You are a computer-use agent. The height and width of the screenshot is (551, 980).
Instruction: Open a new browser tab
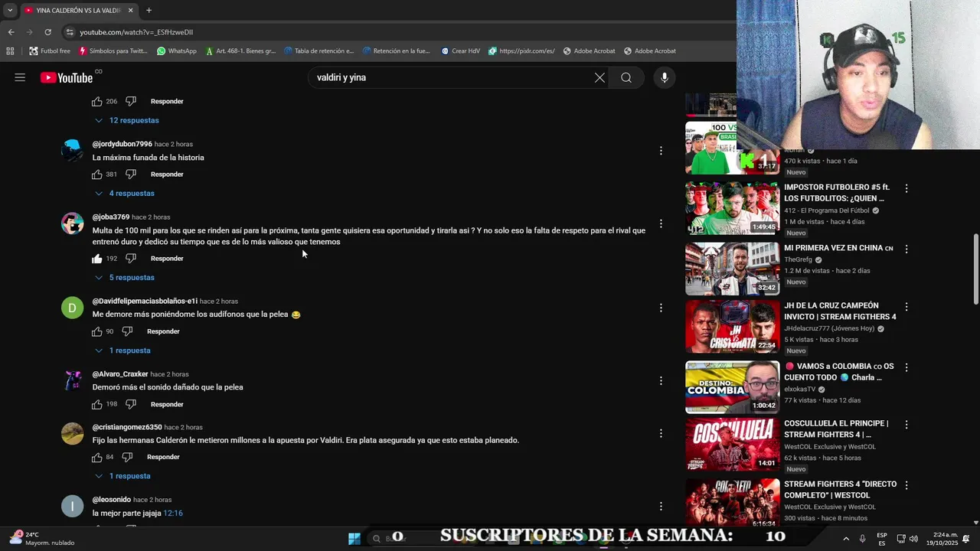tap(149, 10)
